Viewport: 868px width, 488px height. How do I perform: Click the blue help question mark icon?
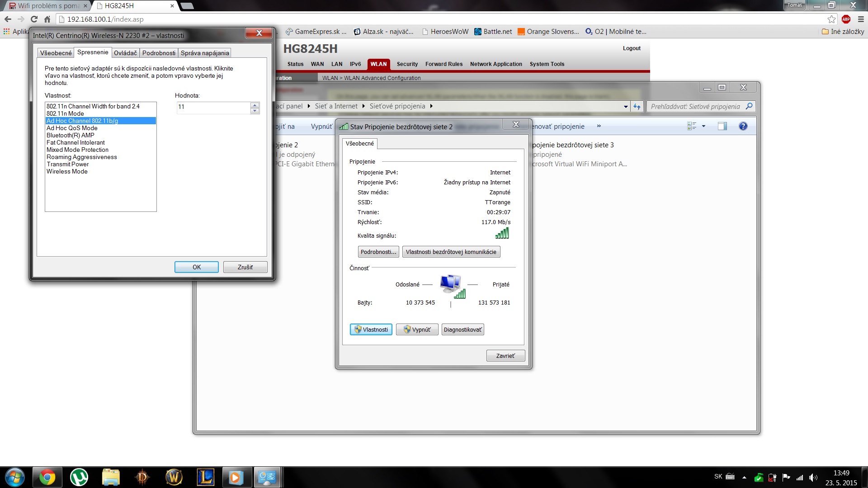(743, 127)
